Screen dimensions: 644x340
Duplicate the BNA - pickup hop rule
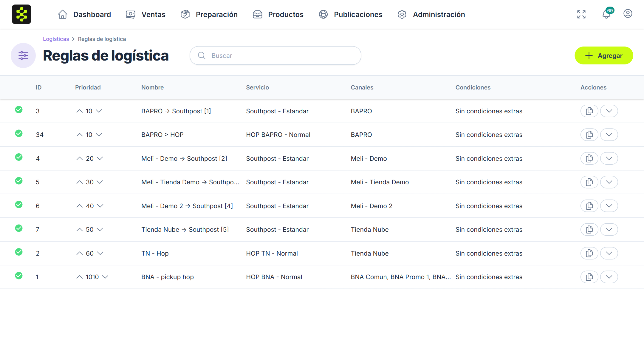[589, 277]
